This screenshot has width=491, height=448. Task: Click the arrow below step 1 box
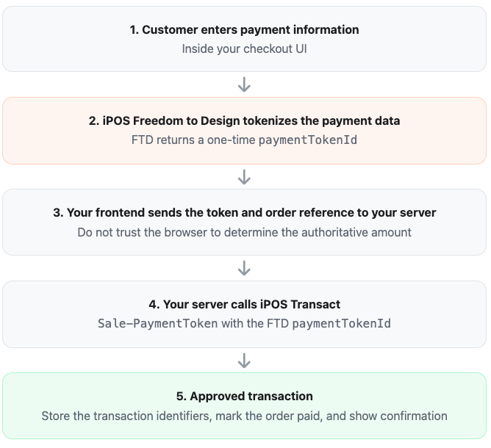(244, 84)
